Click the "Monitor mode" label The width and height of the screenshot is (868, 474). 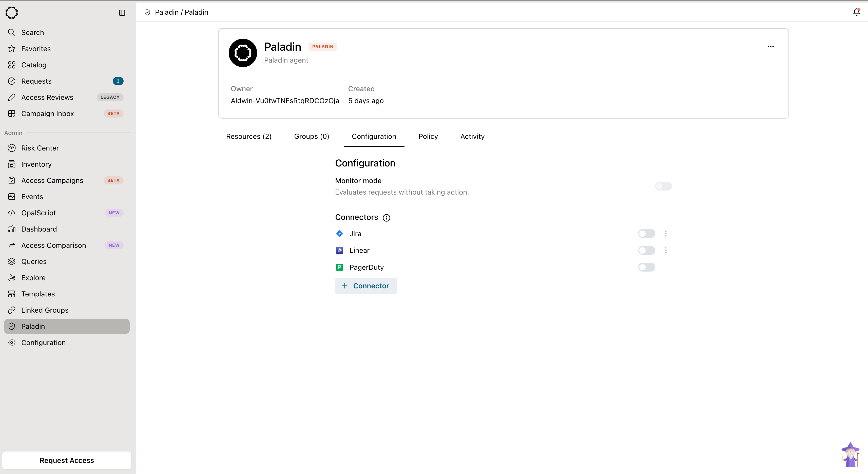[358, 181]
